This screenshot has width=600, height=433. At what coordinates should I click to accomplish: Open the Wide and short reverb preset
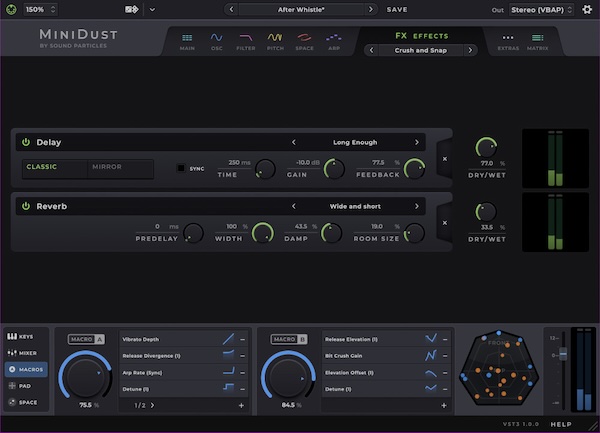point(355,206)
